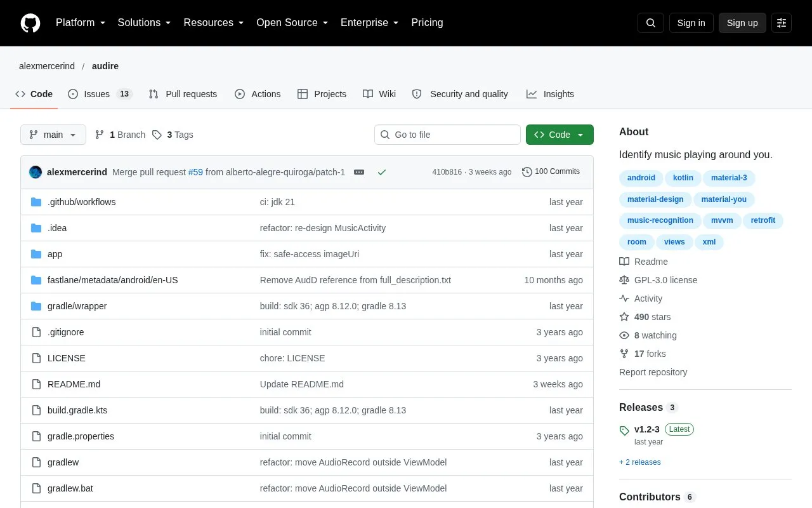812x508 pixels.
Task: Open the Platform dropdown menu
Action: [x=81, y=23]
